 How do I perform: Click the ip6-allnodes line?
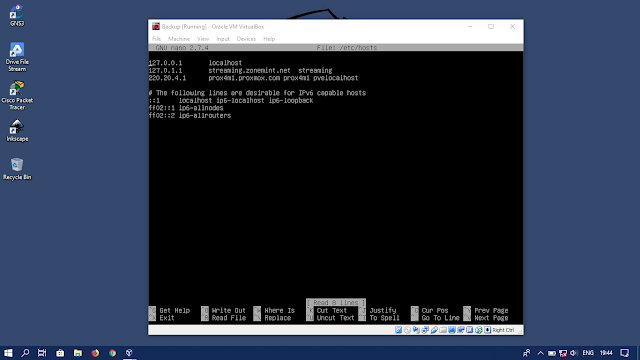click(x=186, y=108)
